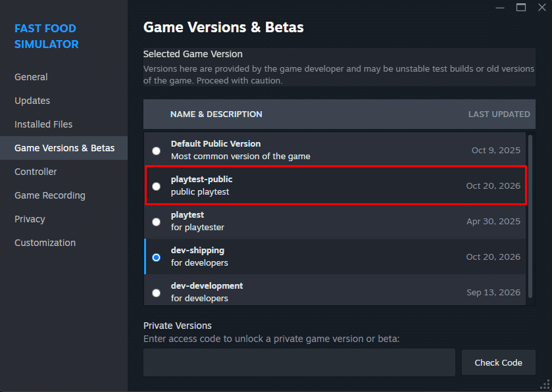Viewport: 552px width, 392px height.
Task: Click the playtest-public version name
Action: 201,180
